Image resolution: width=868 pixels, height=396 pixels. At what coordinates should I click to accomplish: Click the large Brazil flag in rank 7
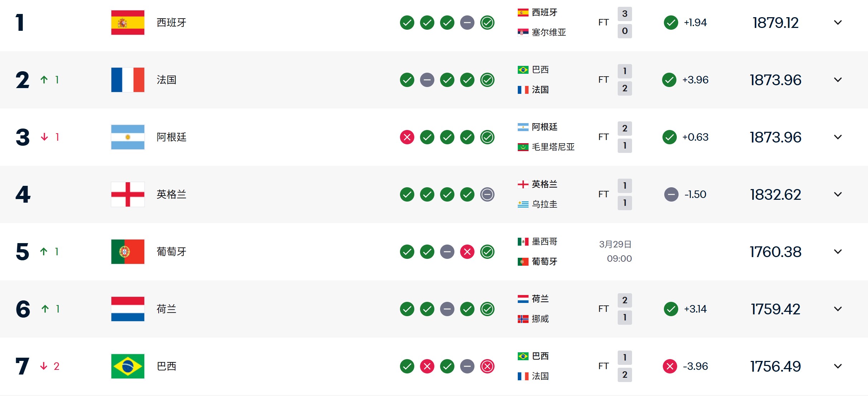click(x=127, y=366)
